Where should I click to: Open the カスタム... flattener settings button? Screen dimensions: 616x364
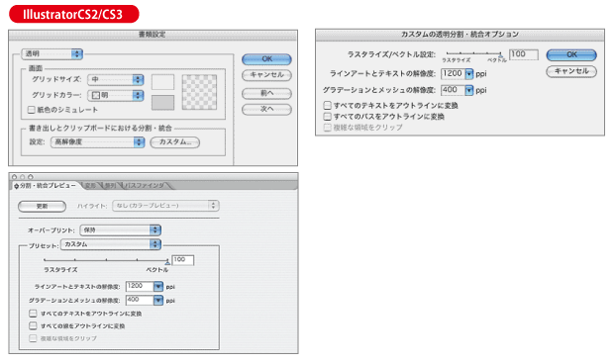(175, 142)
